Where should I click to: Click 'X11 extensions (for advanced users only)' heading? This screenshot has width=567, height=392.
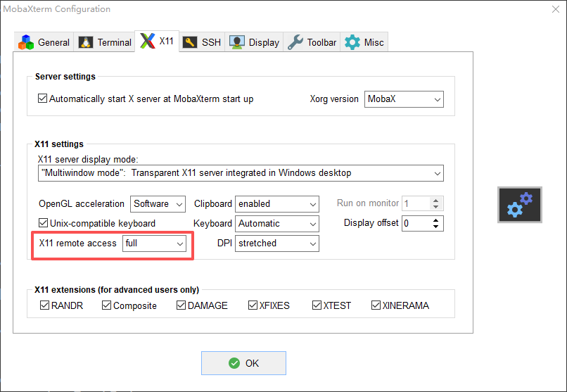point(117,290)
